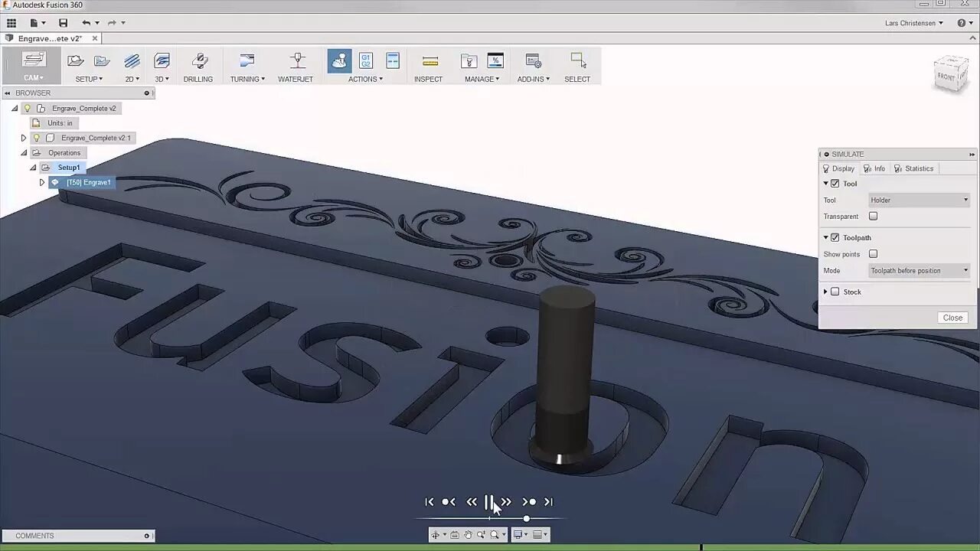Viewport: 980px width, 551px height.
Task: Rewind the simulation playback
Action: [472, 502]
